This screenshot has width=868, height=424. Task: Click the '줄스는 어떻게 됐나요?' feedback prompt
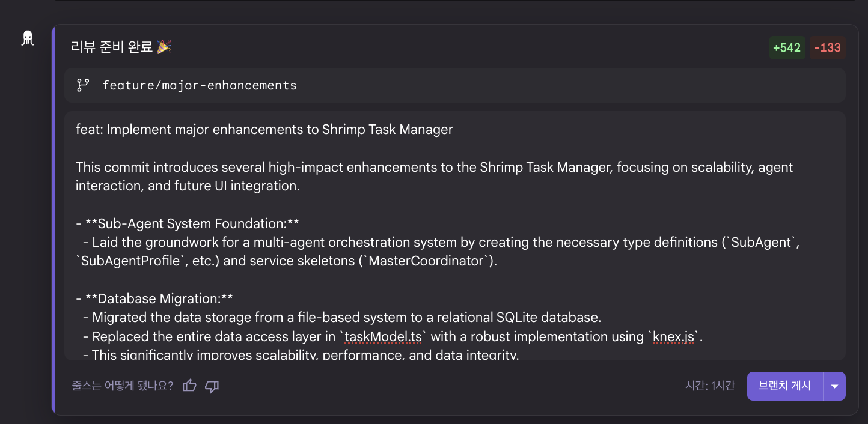pyautogui.click(x=123, y=386)
